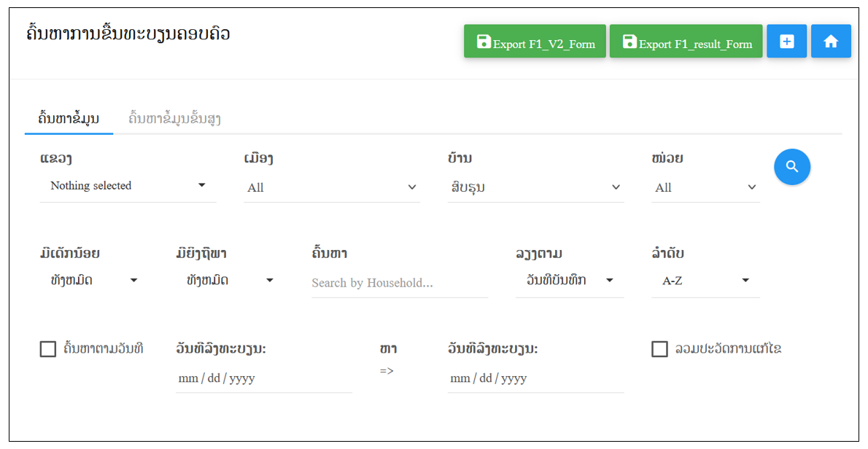The width and height of the screenshot is (868, 449).
Task: Click save icon on Export F1_V2_Form
Action: click(484, 42)
